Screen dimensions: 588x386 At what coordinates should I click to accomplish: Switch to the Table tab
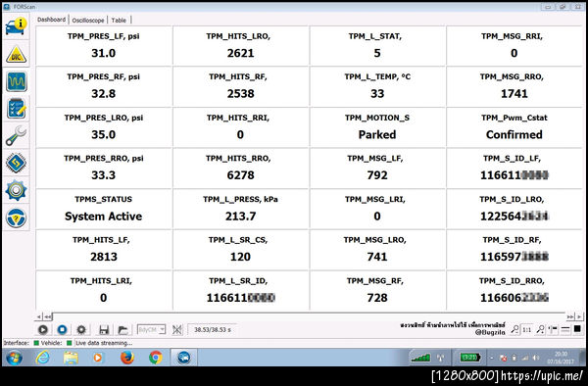pyautogui.click(x=119, y=21)
